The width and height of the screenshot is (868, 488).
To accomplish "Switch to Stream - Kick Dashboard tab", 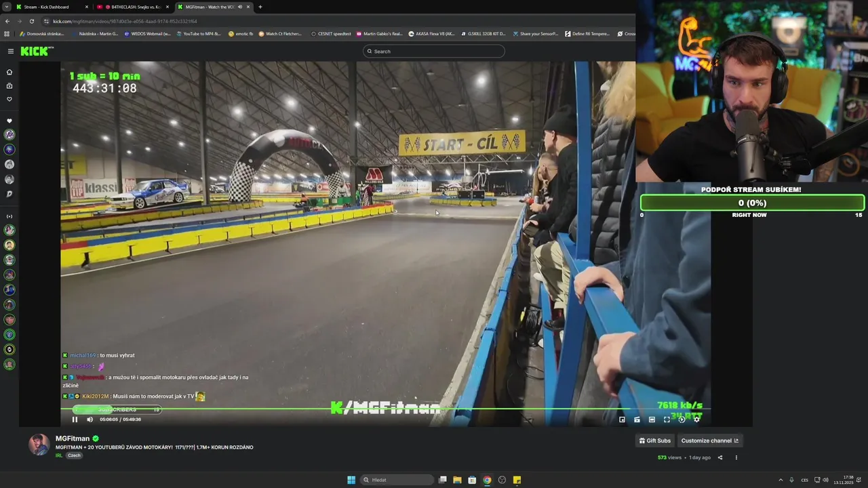I will (51, 7).
